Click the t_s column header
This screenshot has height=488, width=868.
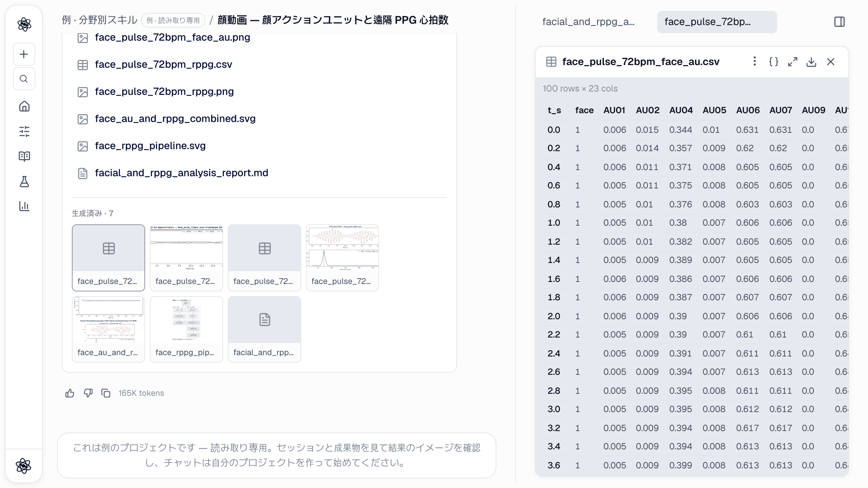coord(554,110)
